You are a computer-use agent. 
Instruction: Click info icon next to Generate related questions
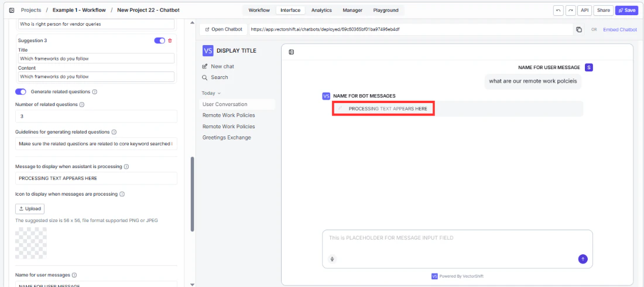(94, 92)
